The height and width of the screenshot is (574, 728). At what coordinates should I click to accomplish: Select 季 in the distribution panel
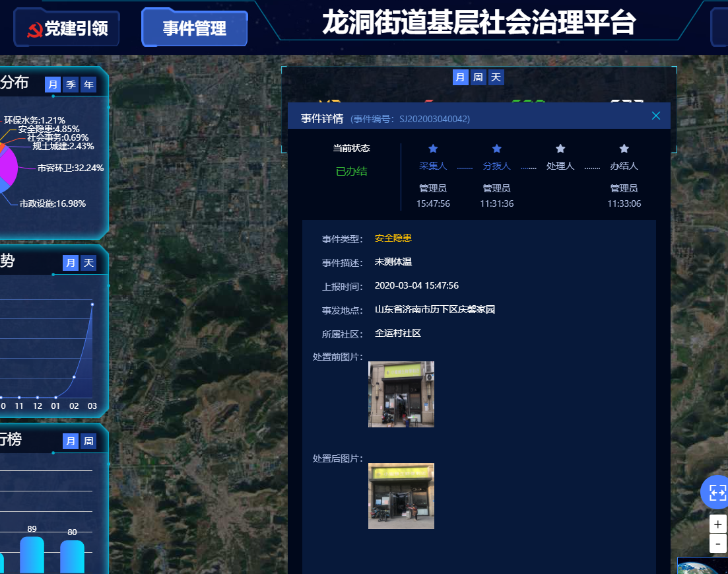coord(71,85)
